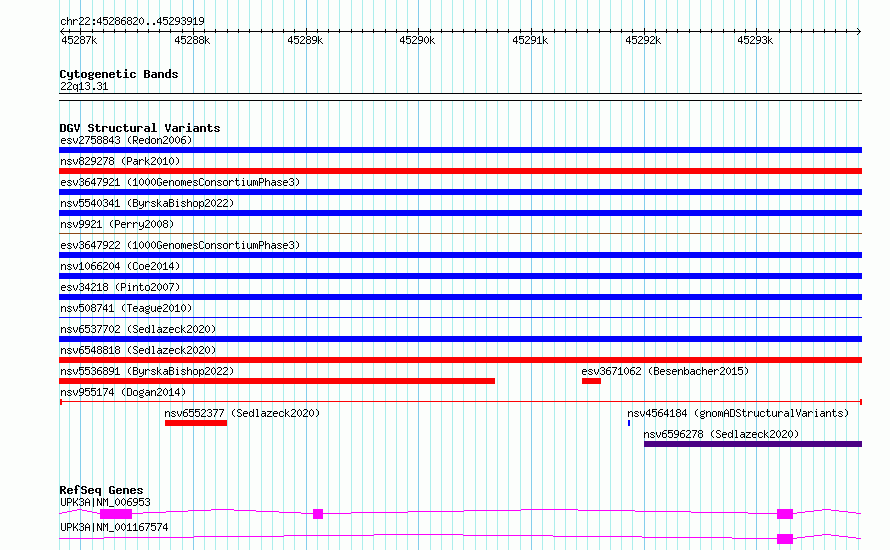Select the first wide exon of UPK3A|NM_006953
Image resolution: width=890 pixels, height=550 pixels.
[x=116, y=514]
